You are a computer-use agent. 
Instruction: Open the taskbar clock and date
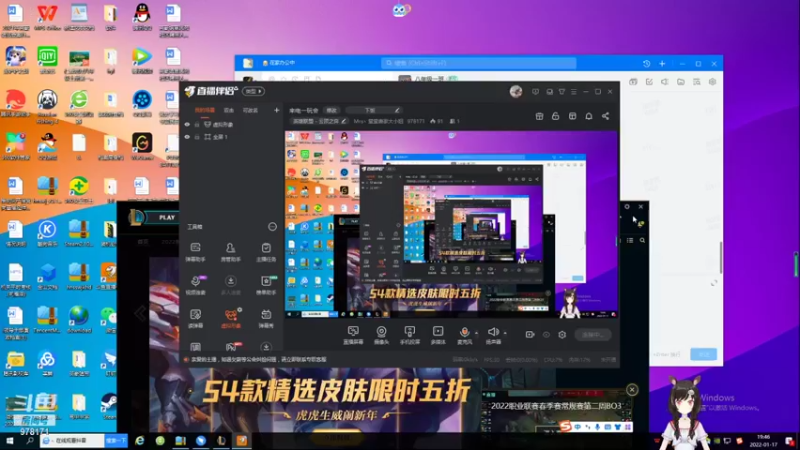(x=764, y=441)
